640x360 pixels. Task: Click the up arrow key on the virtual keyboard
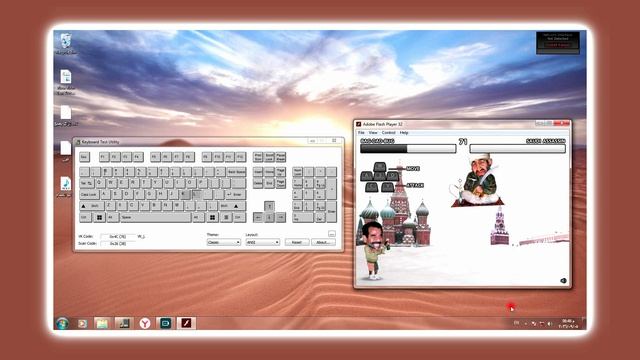[269, 206]
